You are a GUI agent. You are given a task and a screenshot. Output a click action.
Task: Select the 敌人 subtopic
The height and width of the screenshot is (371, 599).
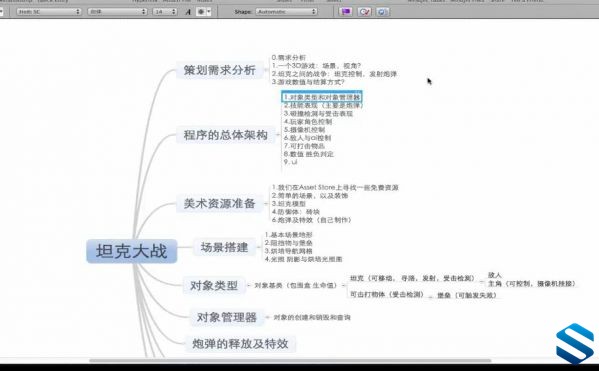click(x=495, y=275)
